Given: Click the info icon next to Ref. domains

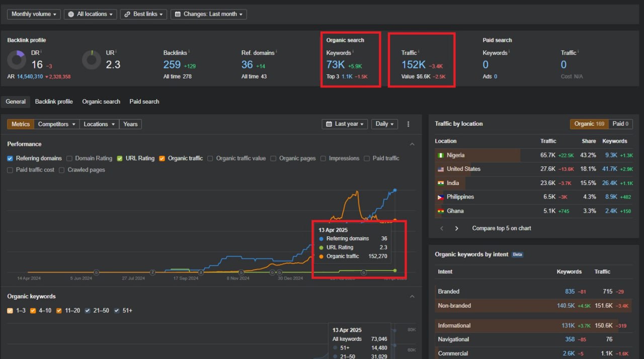Looking at the screenshot, I should 276,52.
